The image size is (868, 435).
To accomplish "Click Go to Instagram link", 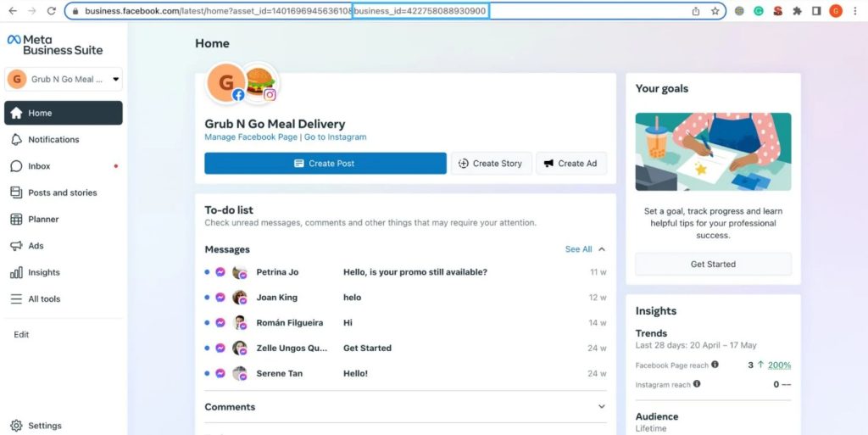I will tap(335, 137).
